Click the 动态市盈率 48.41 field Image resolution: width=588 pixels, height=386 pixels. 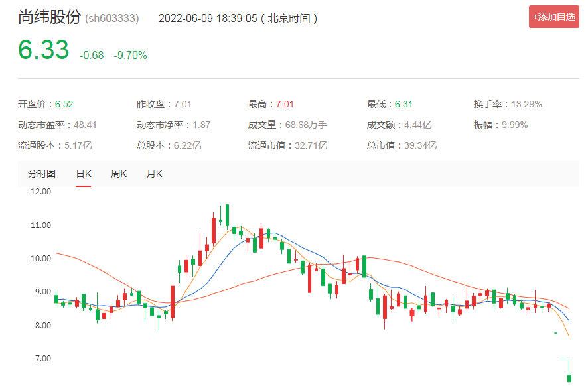[57, 125]
